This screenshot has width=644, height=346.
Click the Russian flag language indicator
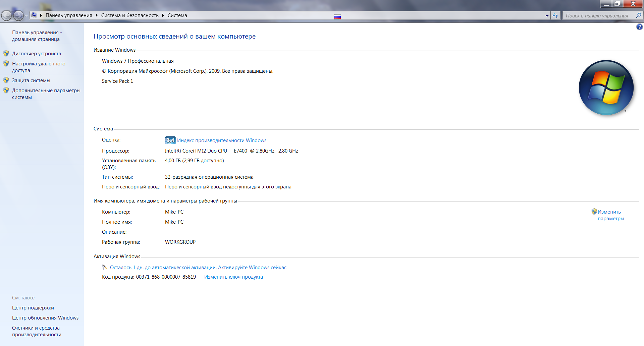pos(337,17)
